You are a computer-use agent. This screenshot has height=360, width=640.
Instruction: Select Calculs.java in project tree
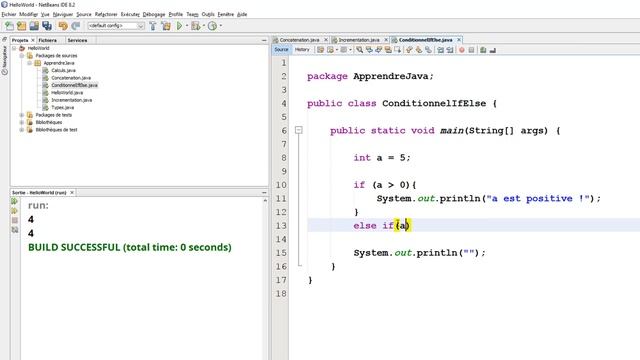click(x=63, y=71)
